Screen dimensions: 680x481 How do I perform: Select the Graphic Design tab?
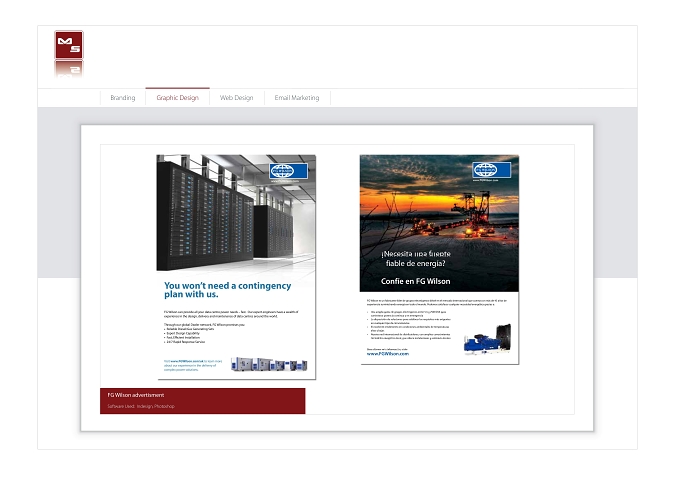pyautogui.click(x=177, y=98)
